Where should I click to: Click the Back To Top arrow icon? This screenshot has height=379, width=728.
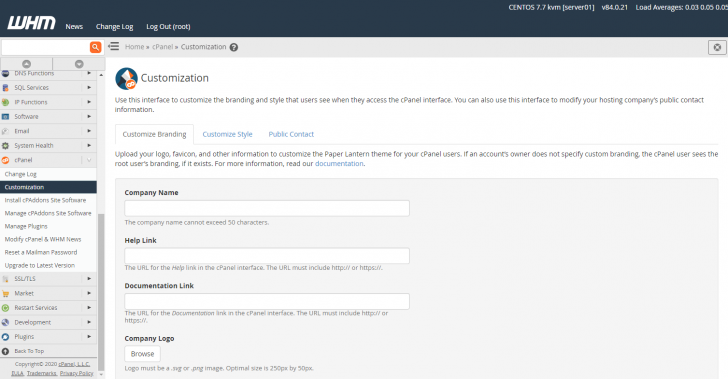pos(6,351)
